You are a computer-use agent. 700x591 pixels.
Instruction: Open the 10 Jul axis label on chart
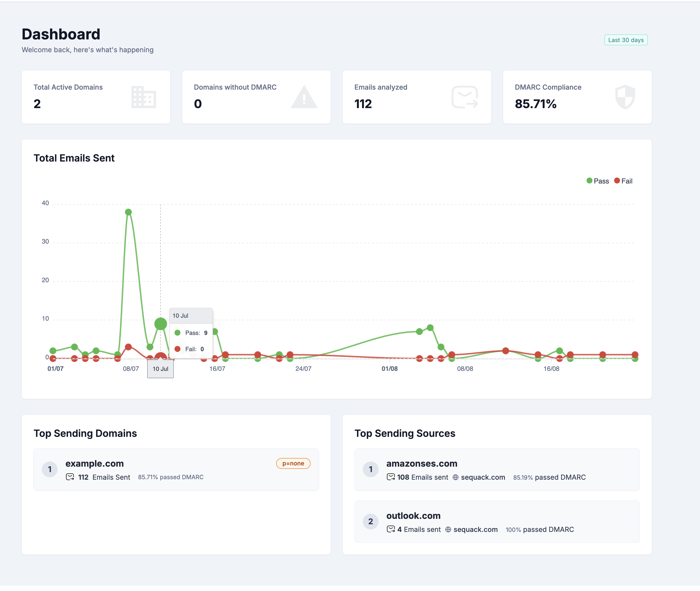coord(160,369)
